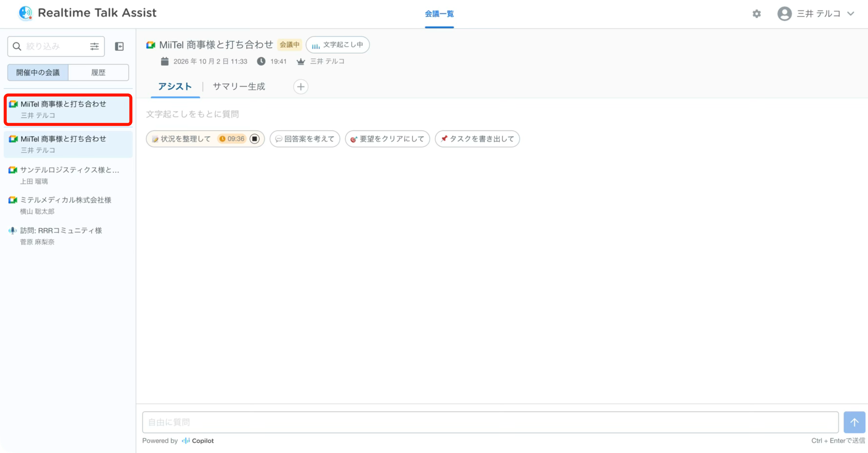Focus the 自由に質問 input box
Screen dimensions: 868x453
tap(490, 422)
